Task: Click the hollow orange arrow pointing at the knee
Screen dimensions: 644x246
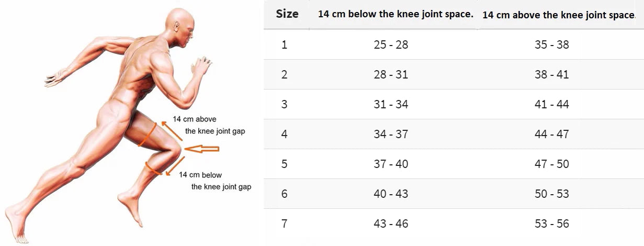Action: pos(201,150)
